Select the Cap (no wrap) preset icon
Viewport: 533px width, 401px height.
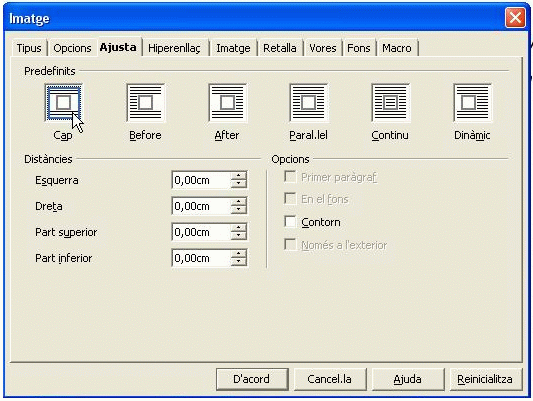click(64, 102)
